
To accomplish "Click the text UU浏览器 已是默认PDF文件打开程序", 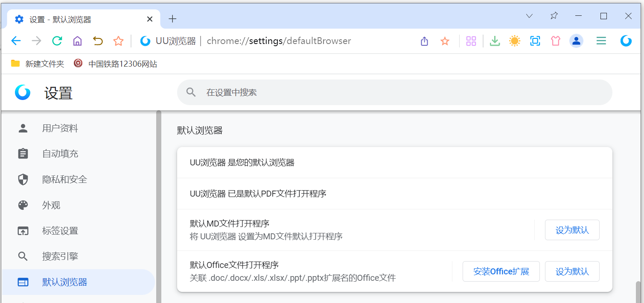I will point(258,194).
